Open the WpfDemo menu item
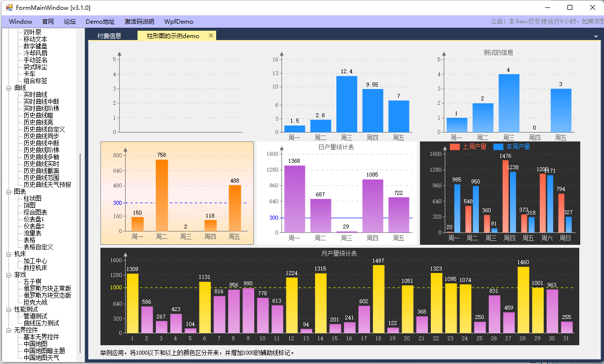This screenshot has width=604, height=364. [x=179, y=22]
